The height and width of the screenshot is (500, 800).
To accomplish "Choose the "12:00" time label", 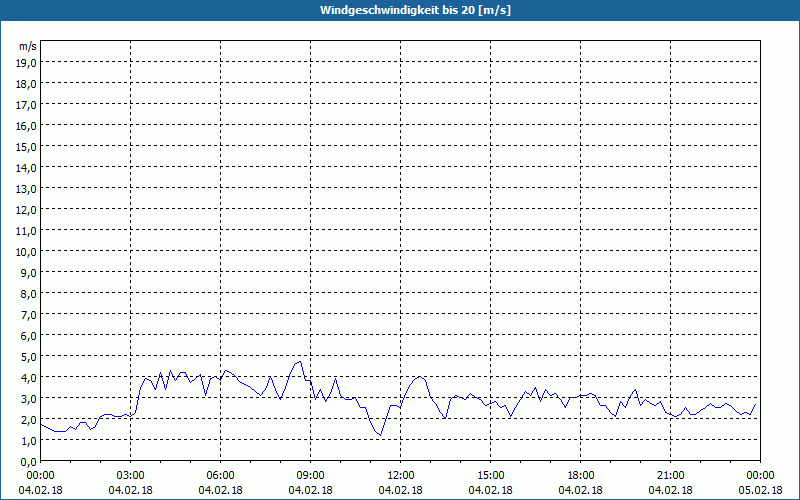I will [401, 476].
